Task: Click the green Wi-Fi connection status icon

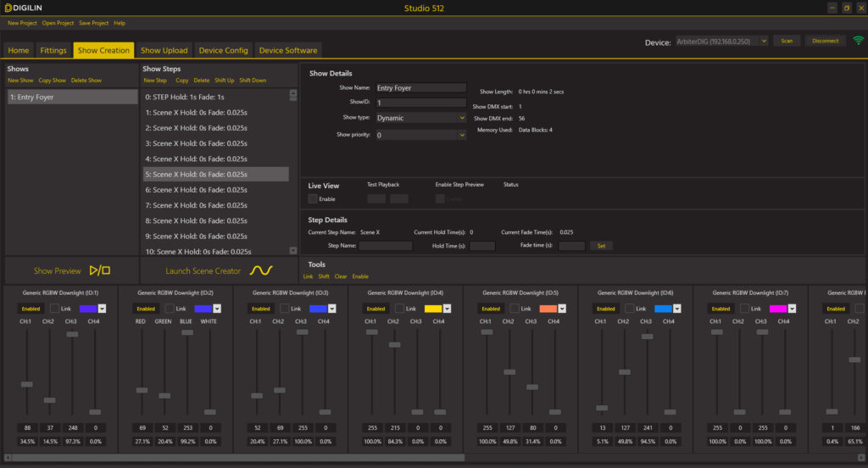Action: (859, 41)
